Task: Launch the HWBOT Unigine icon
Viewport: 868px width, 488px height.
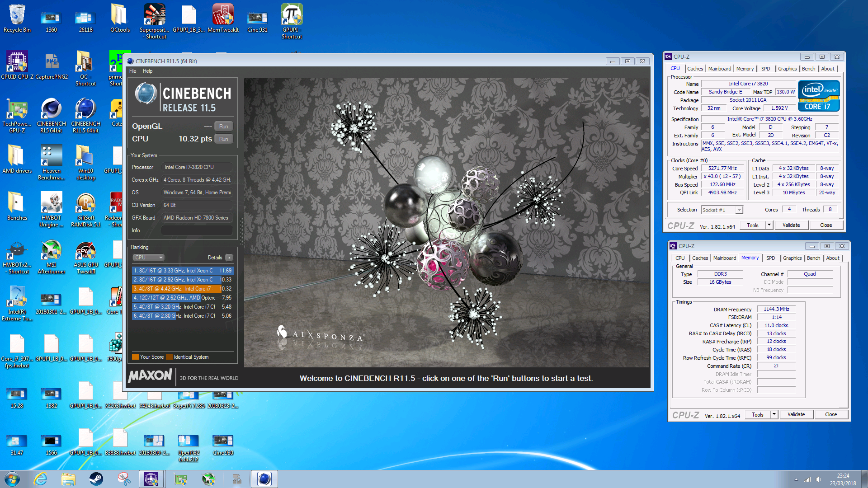Action: pyautogui.click(x=51, y=209)
